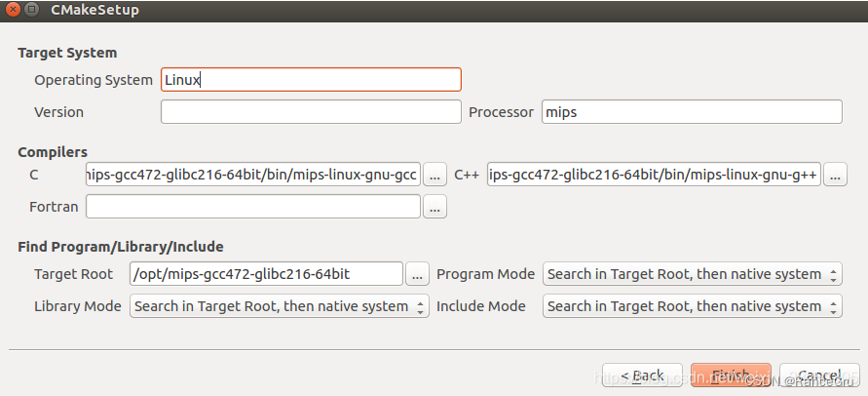Click the Library Mode label
This screenshot has height=396, width=868.
(78, 306)
